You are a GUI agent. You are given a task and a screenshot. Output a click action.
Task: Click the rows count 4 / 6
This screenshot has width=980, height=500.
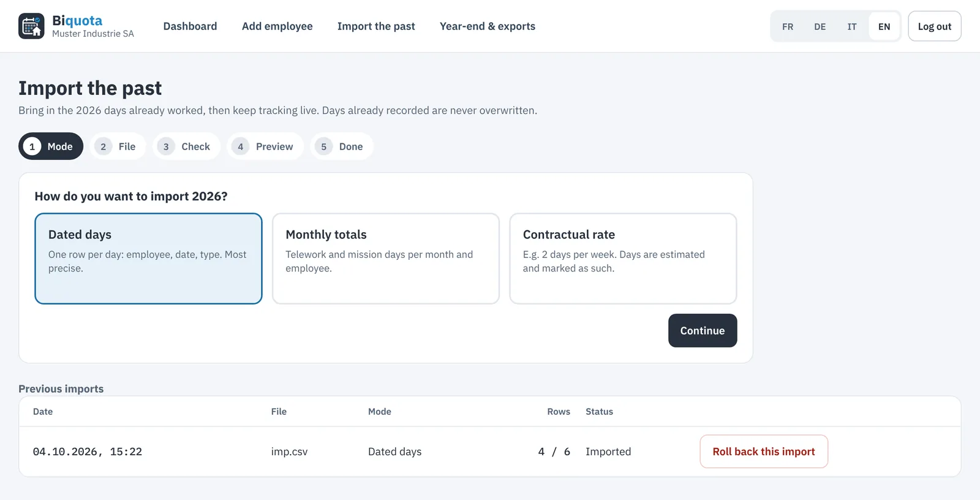[554, 452]
